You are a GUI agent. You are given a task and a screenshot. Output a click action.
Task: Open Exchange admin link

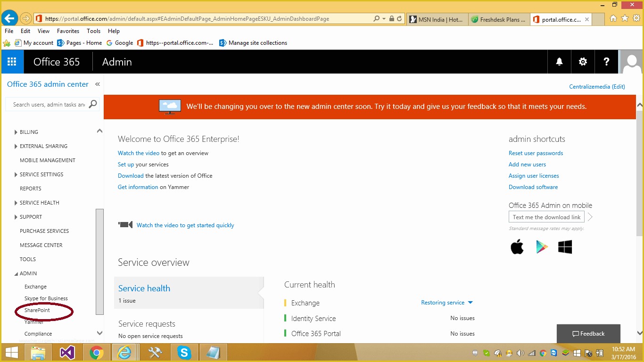[x=35, y=287]
